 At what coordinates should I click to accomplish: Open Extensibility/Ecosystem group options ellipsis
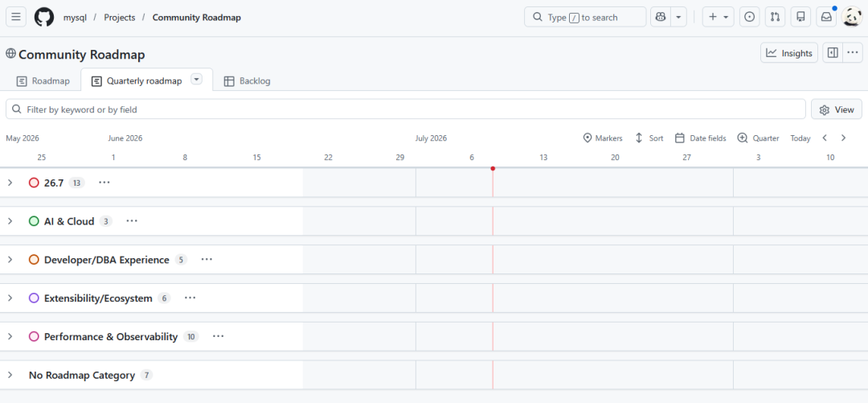tap(190, 298)
